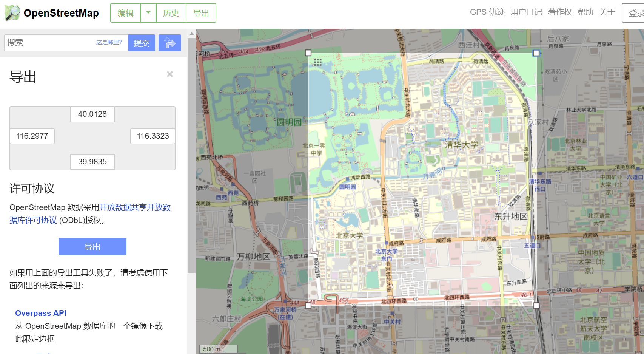Click the 北京语言大学 label

click(x=599, y=219)
